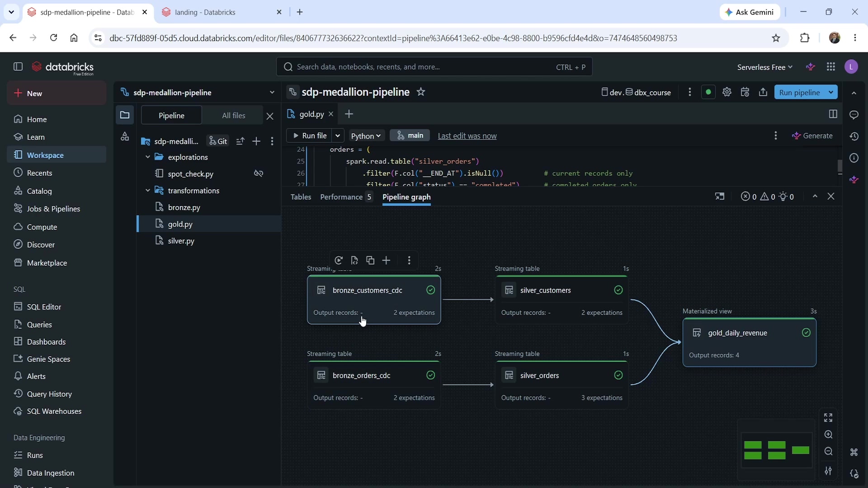The width and height of the screenshot is (868, 488).
Task: Click the Ask Gemini button in Chrome
Action: coord(750,12)
